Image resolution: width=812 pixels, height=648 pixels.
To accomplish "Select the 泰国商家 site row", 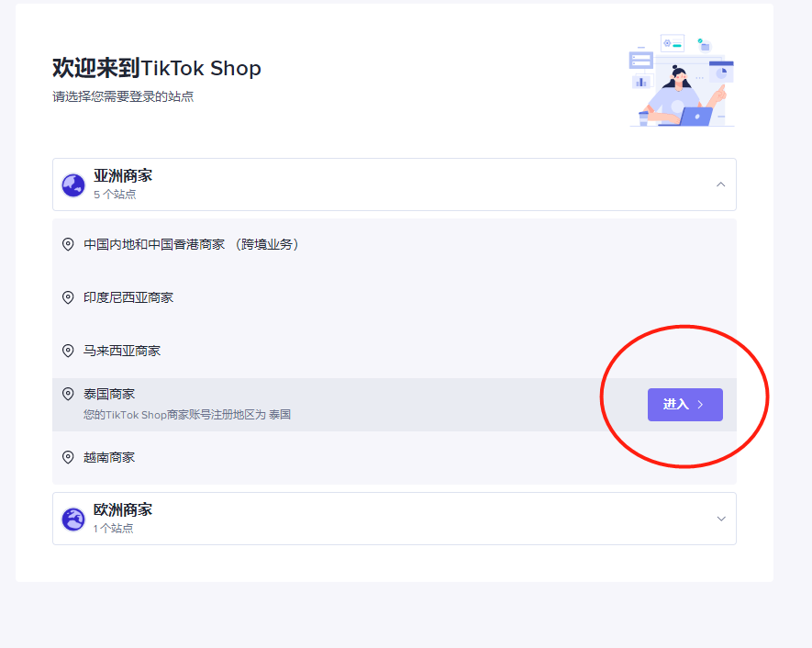I will point(395,405).
